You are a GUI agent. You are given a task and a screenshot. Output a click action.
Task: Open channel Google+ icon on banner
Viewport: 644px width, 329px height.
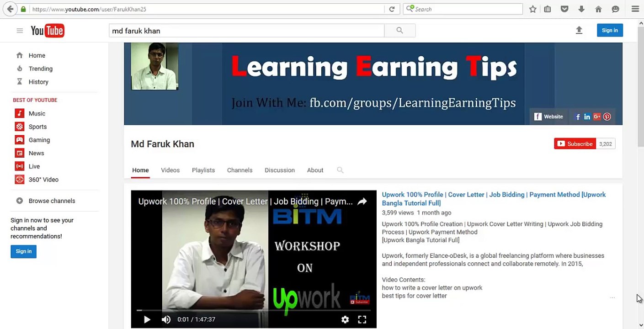[597, 117]
